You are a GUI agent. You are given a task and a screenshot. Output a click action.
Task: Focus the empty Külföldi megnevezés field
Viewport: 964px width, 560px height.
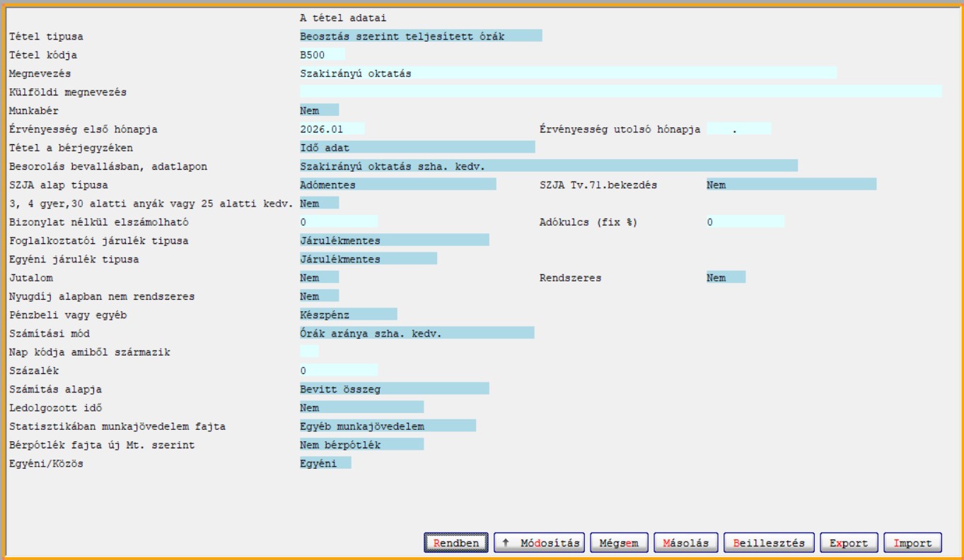click(620, 92)
